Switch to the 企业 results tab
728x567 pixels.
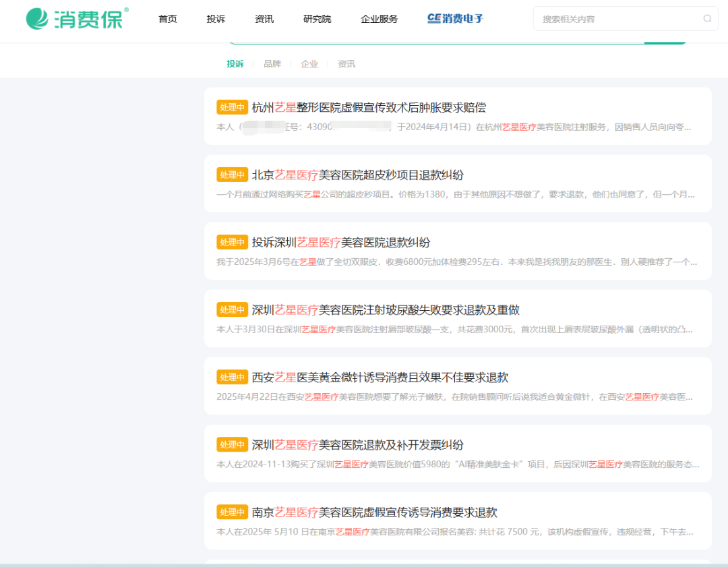tap(309, 63)
